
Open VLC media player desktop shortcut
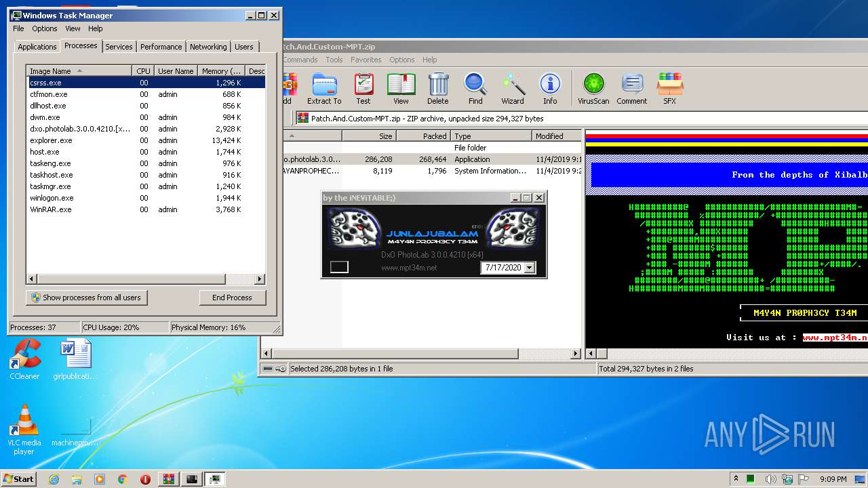24,430
